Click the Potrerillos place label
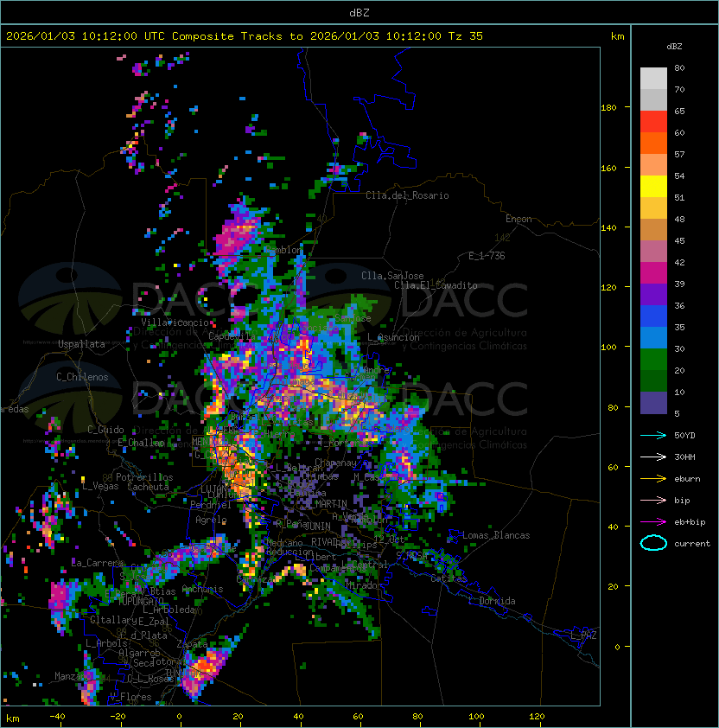The height and width of the screenshot is (728, 719). [144, 477]
